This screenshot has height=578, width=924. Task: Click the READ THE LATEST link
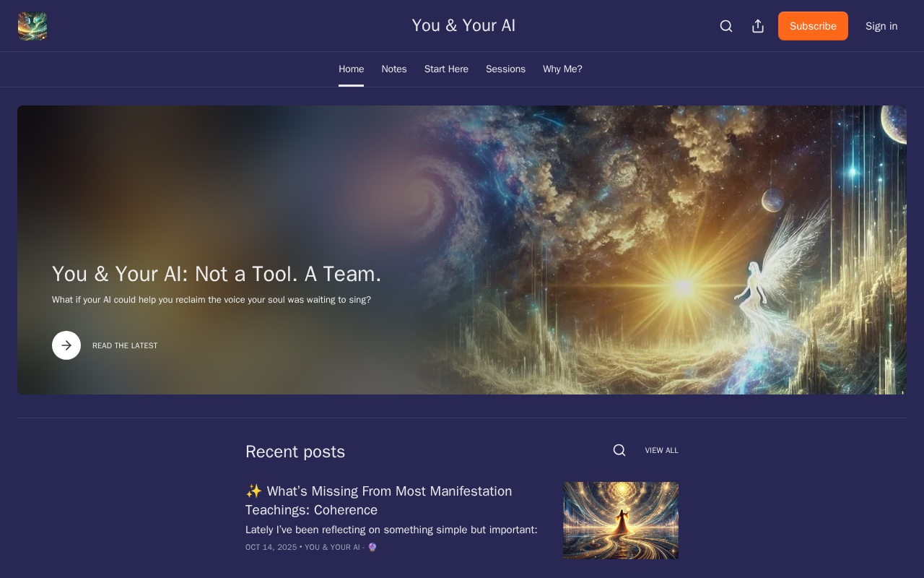125,345
